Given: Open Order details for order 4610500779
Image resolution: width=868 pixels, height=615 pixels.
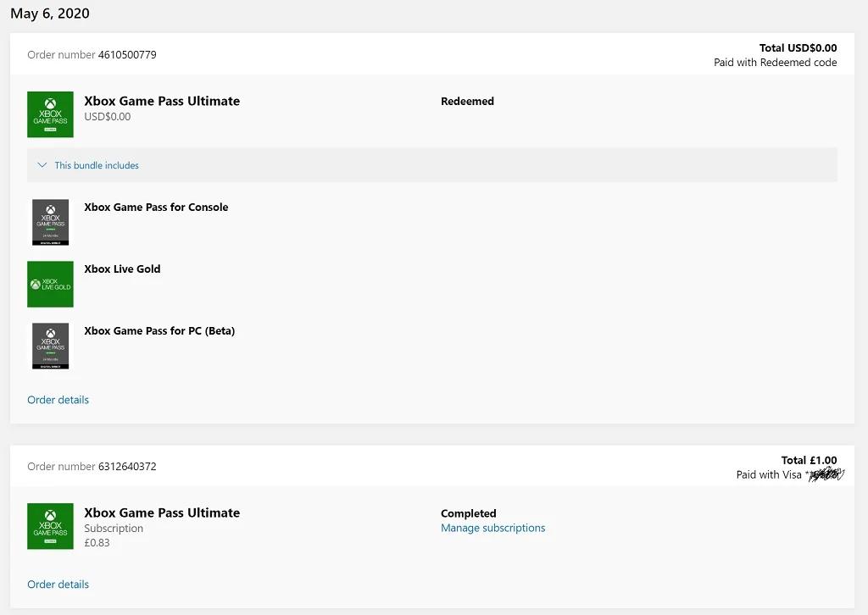Looking at the screenshot, I should coord(58,400).
